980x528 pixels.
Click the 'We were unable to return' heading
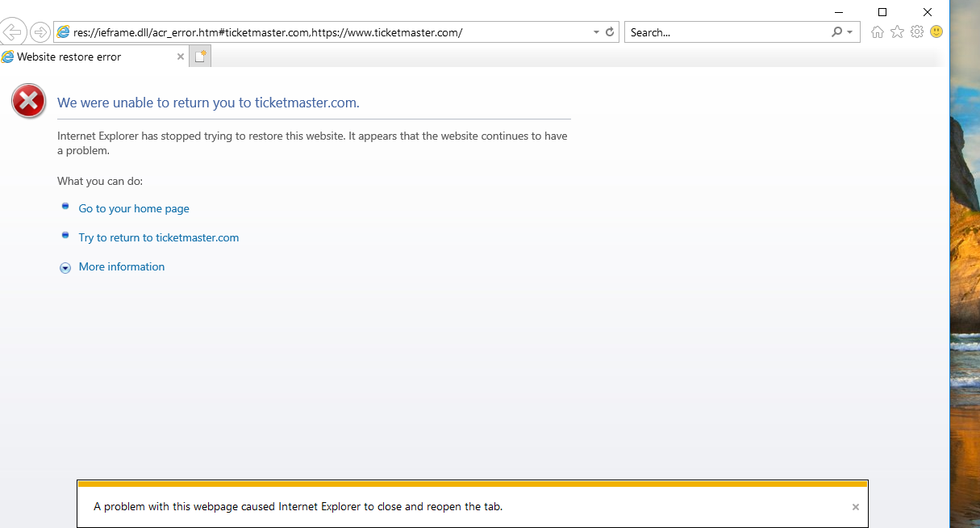click(x=208, y=103)
